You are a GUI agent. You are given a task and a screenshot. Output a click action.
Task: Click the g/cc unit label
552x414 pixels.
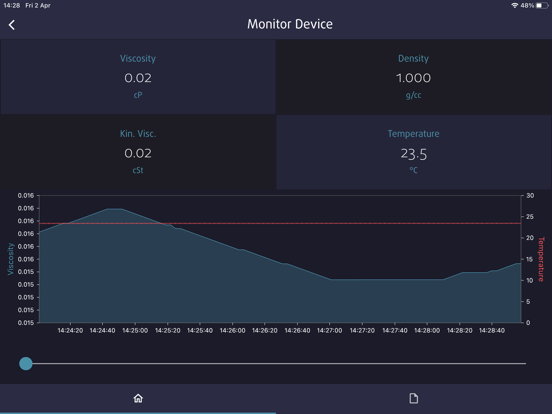[413, 95]
